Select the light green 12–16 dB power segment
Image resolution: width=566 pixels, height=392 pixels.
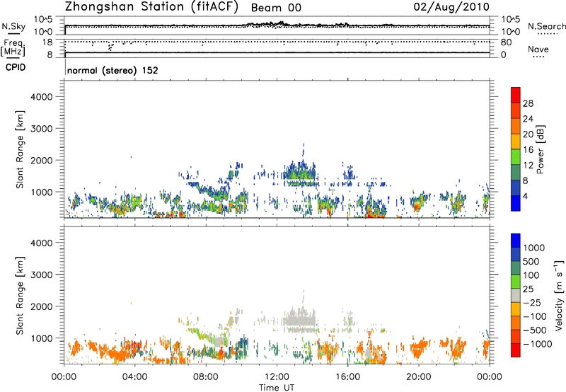tap(516, 157)
